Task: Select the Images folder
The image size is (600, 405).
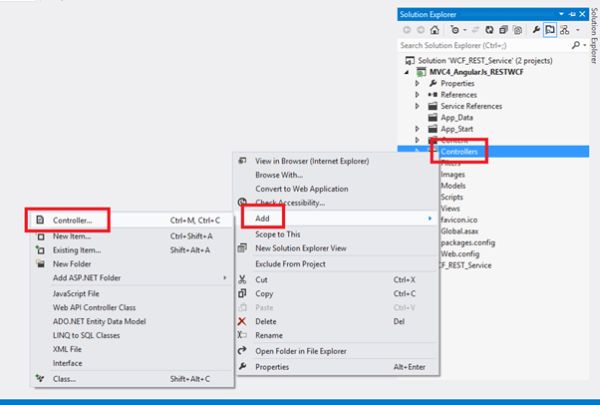Action: (x=453, y=174)
